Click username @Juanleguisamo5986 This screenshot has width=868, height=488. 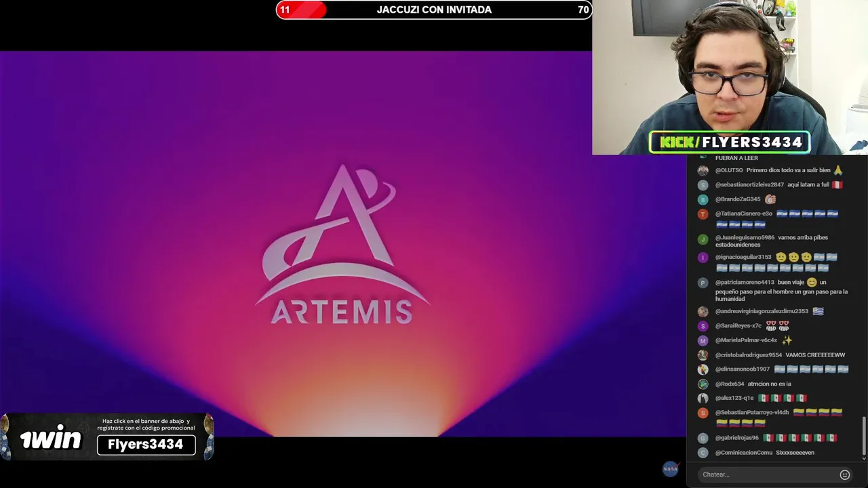pos(745,238)
